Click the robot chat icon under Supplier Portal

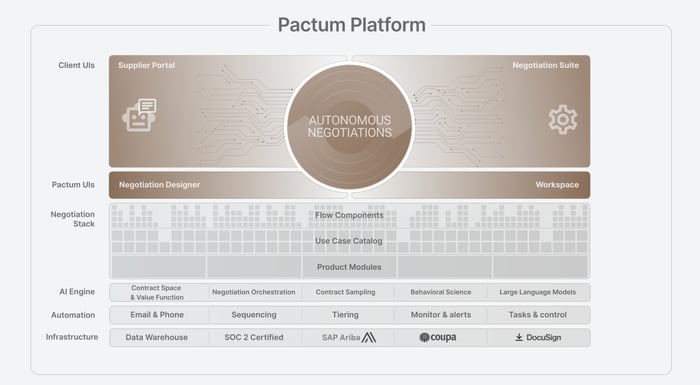[x=139, y=115]
